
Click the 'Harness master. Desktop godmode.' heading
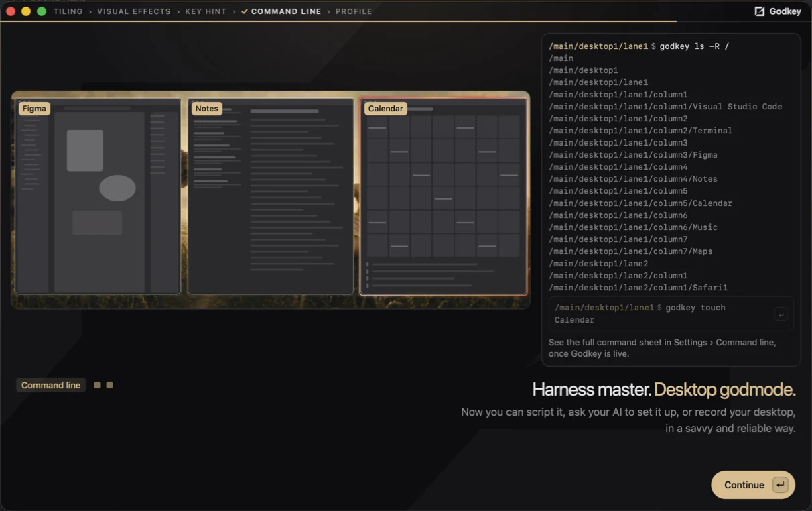(664, 390)
